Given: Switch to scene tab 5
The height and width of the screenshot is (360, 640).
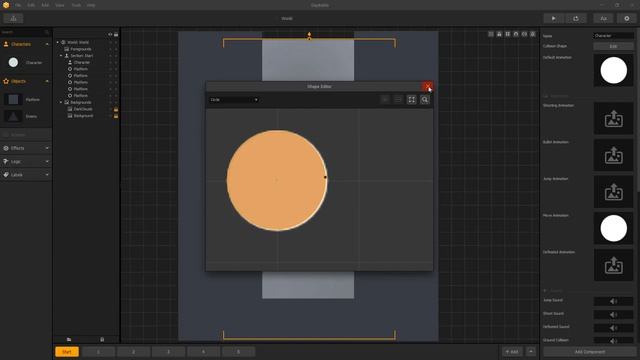Looking at the screenshot, I should 238,352.
